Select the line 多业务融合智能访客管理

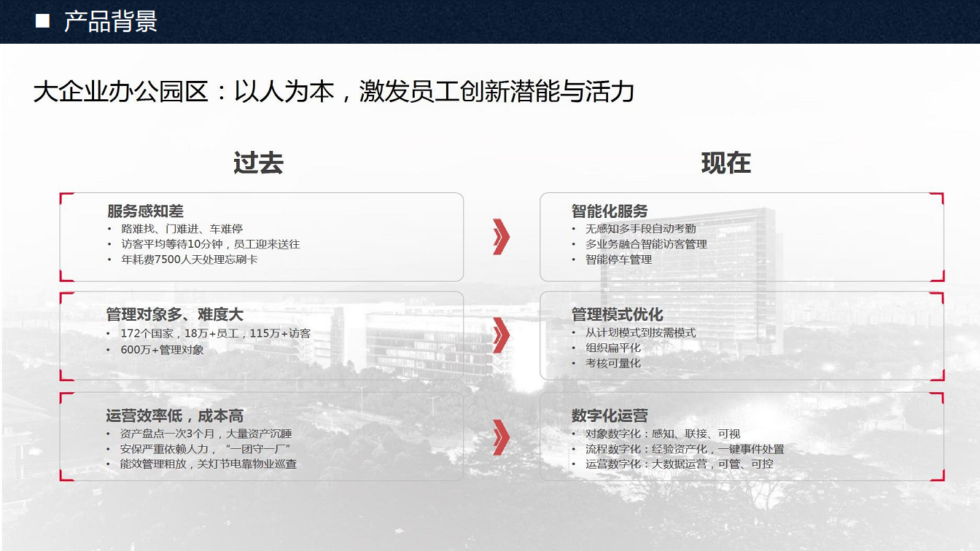pos(646,244)
